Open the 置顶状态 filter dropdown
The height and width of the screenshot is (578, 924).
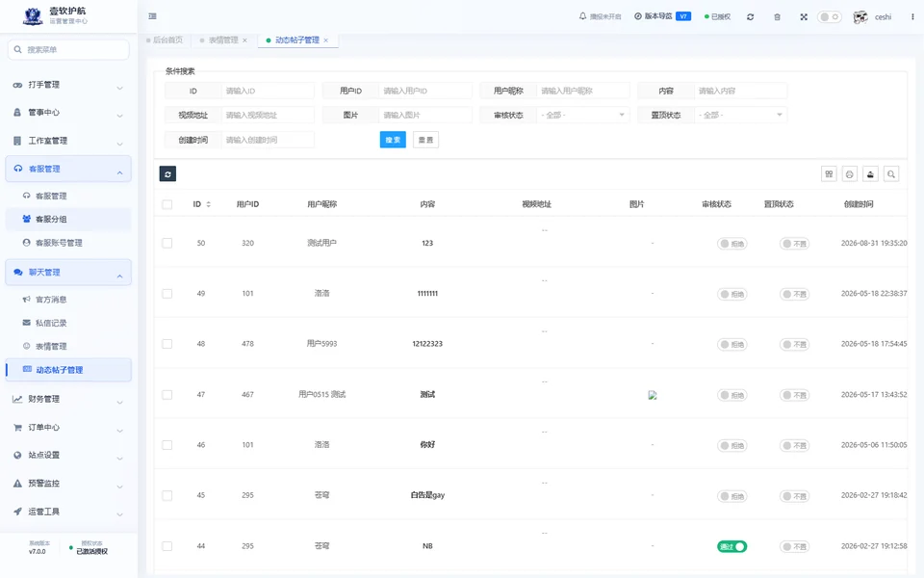click(740, 115)
